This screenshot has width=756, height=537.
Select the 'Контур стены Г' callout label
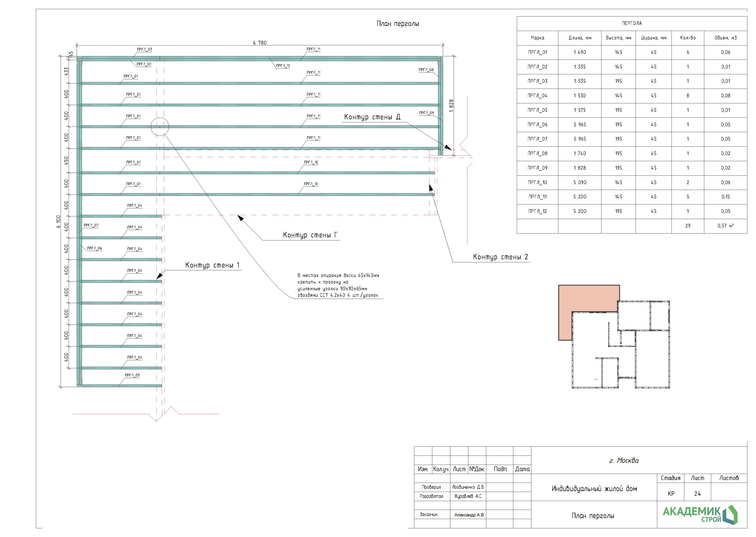tap(310, 235)
